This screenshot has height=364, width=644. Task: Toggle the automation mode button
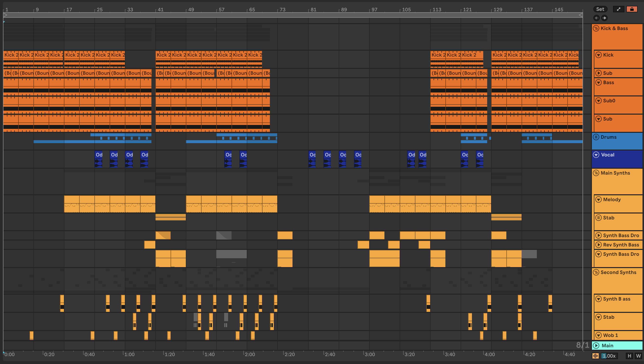click(x=618, y=9)
